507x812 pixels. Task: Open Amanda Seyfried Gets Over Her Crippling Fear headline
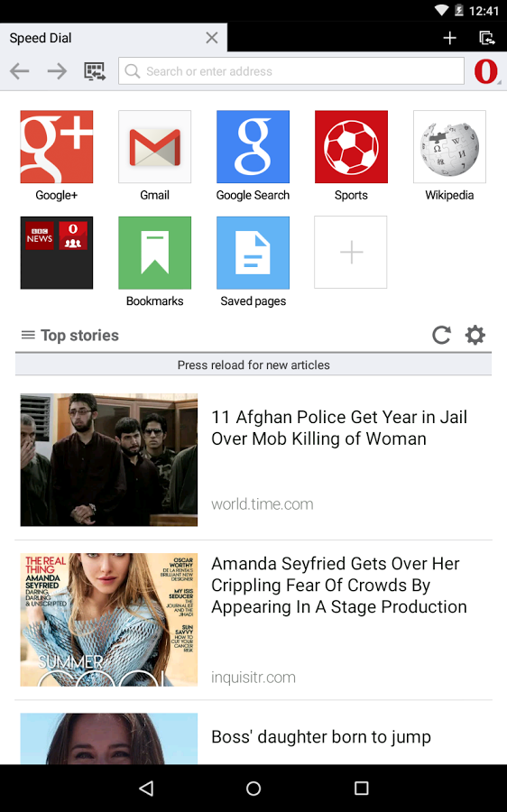tap(339, 586)
